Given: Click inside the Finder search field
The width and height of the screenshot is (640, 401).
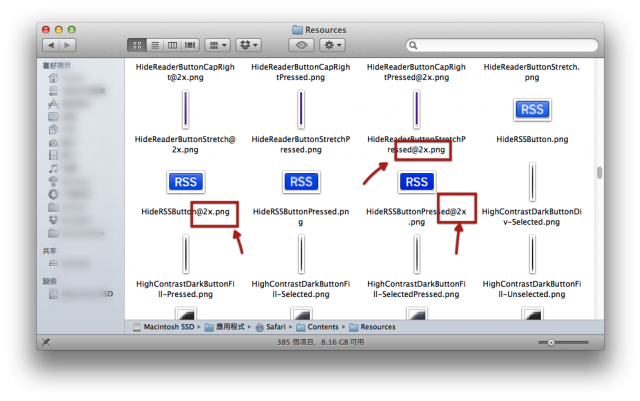Looking at the screenshot, I should [x=502, y=45].
